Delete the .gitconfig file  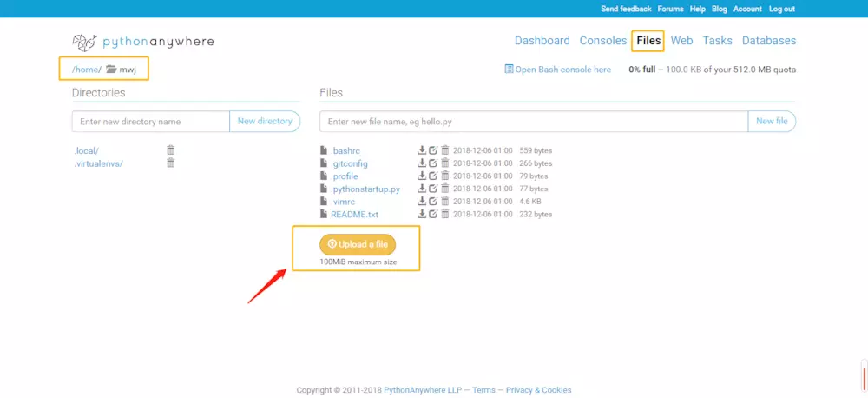coord(445,163)
